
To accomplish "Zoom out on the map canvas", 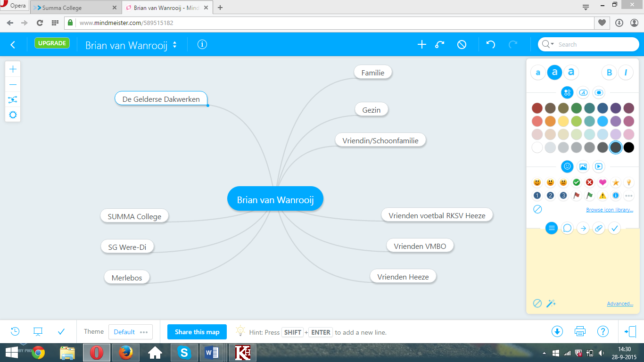I will click(13, 84).
